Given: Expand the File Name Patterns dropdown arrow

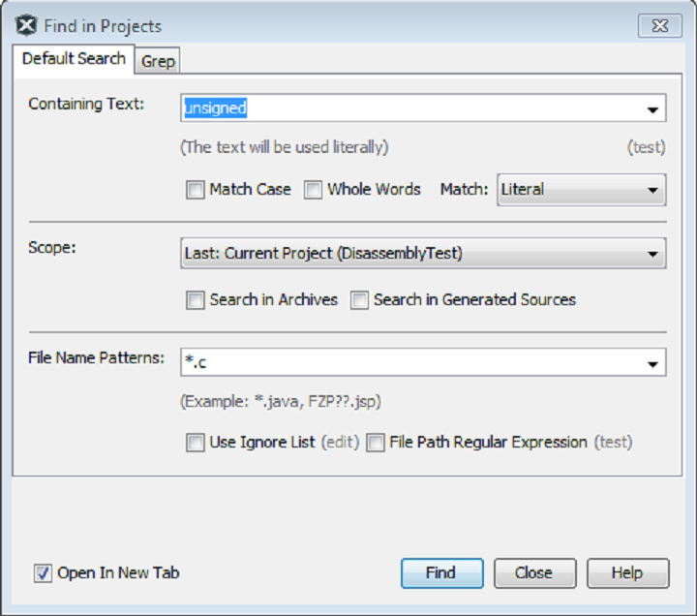Looking at the screenshot, I should point(652,364).
